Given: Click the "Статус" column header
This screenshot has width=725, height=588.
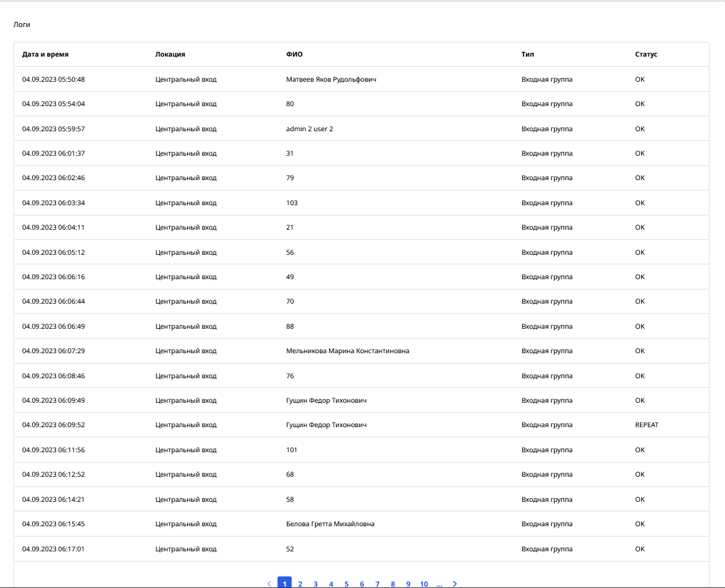Looking at the screenshot, I should click(x=646, y=55).
